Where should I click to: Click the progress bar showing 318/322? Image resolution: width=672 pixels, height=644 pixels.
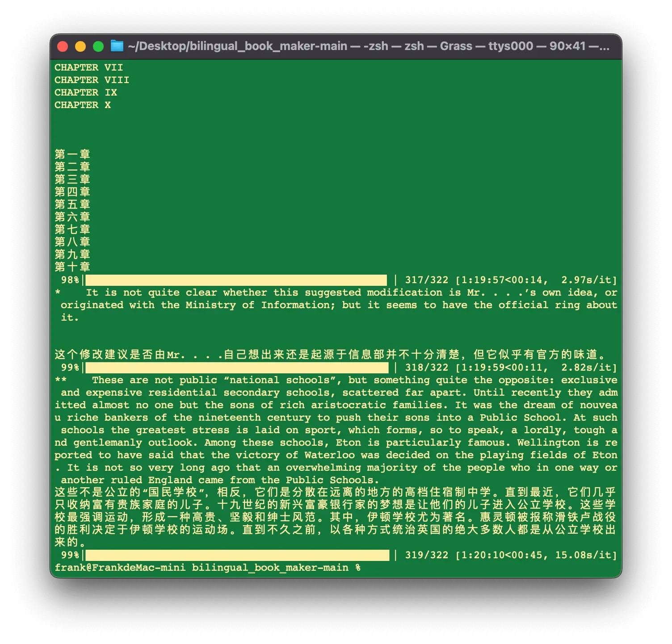tap(237, 368)
